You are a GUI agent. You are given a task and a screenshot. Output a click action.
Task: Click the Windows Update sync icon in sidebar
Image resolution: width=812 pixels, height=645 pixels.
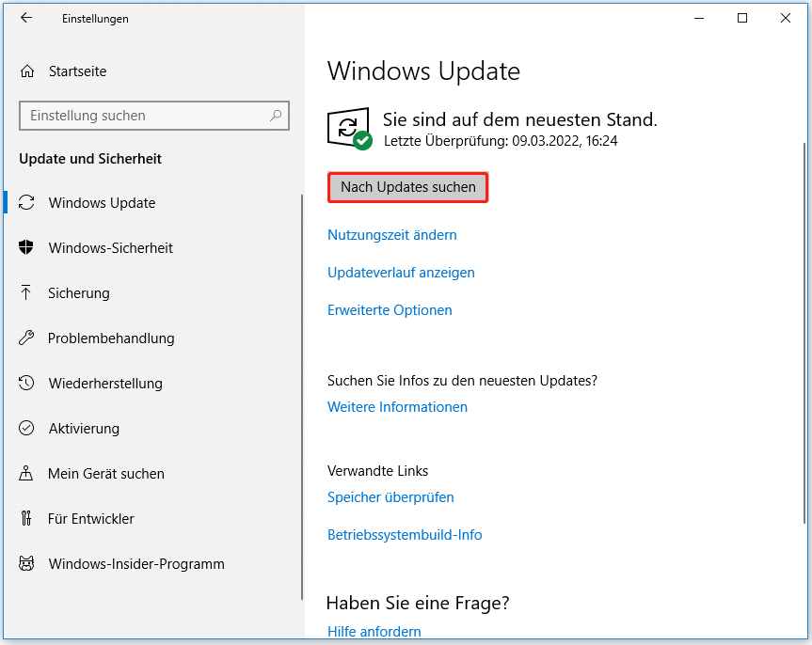pos(26,202)
